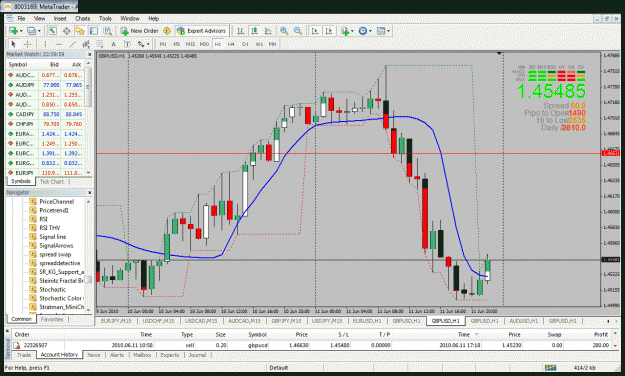Select the text A tool
The width and height of the screenshot is (625, 376).
coord(113,44)
